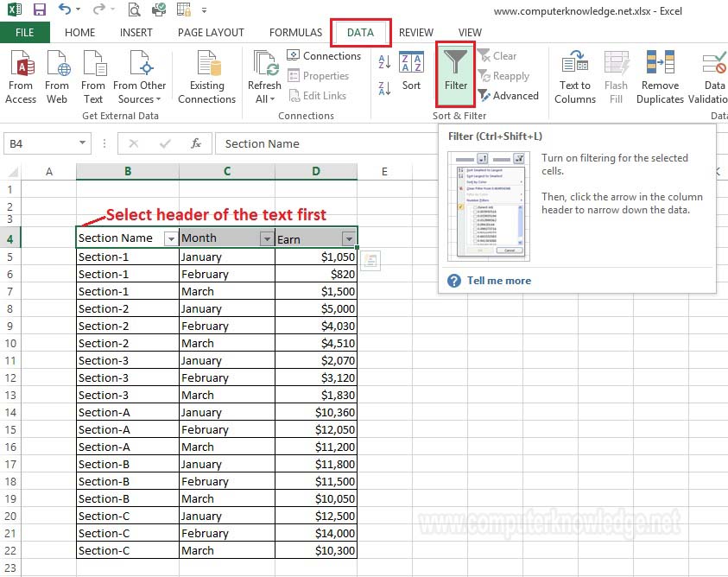Click the formula bar confirm checkmark

pyautogui.click(x=165, y=143)
